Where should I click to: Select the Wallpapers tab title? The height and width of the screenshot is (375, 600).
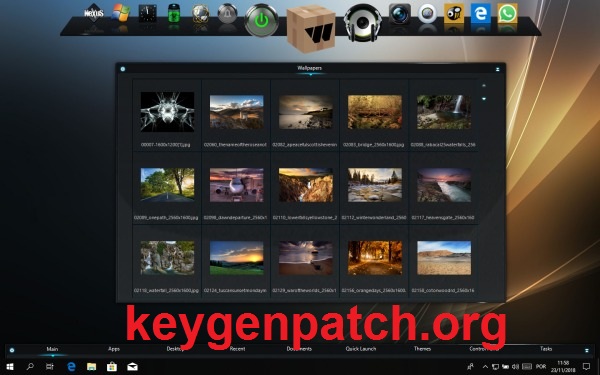coord(310,68)
